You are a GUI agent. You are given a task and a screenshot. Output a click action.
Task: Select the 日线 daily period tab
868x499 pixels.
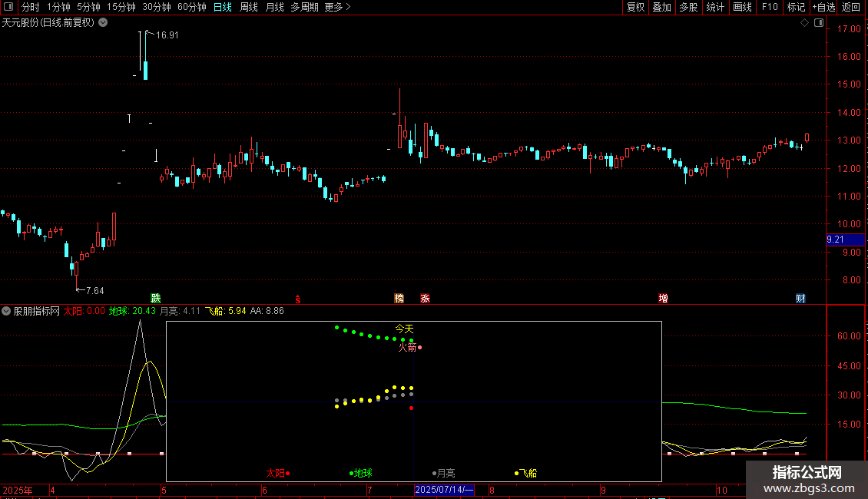[x=223, y=7]
